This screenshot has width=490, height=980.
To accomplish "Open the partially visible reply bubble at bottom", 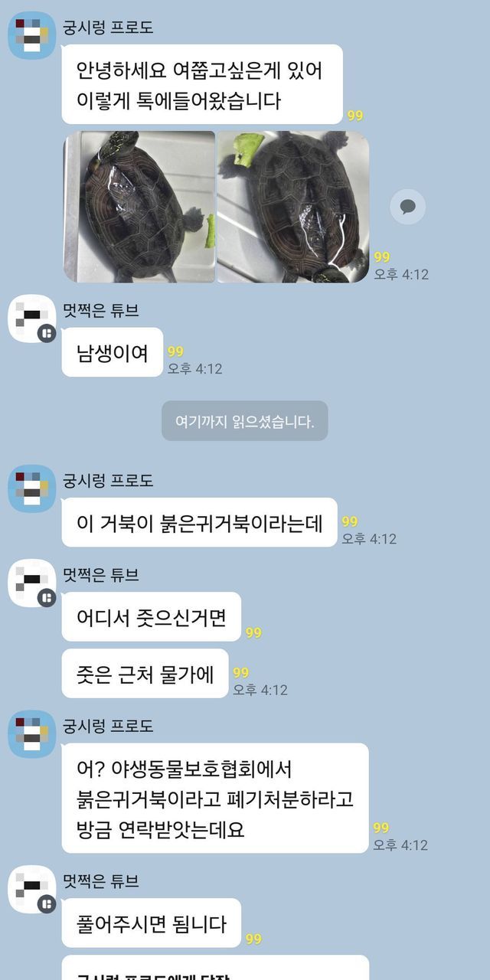I will coord(215,968).
